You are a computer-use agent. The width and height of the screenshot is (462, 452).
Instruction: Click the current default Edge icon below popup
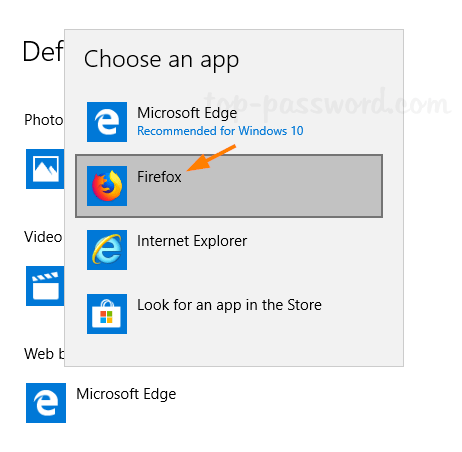tap(46, 403)
